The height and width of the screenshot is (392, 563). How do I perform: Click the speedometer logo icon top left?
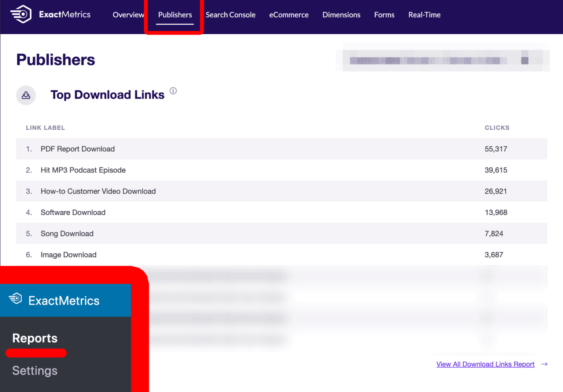21,14
